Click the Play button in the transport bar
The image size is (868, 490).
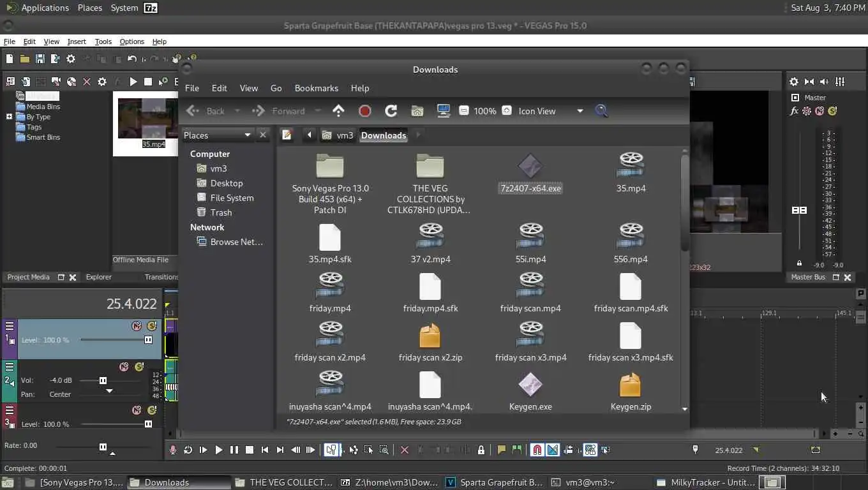pyautogui.click(x=219, y=450)
